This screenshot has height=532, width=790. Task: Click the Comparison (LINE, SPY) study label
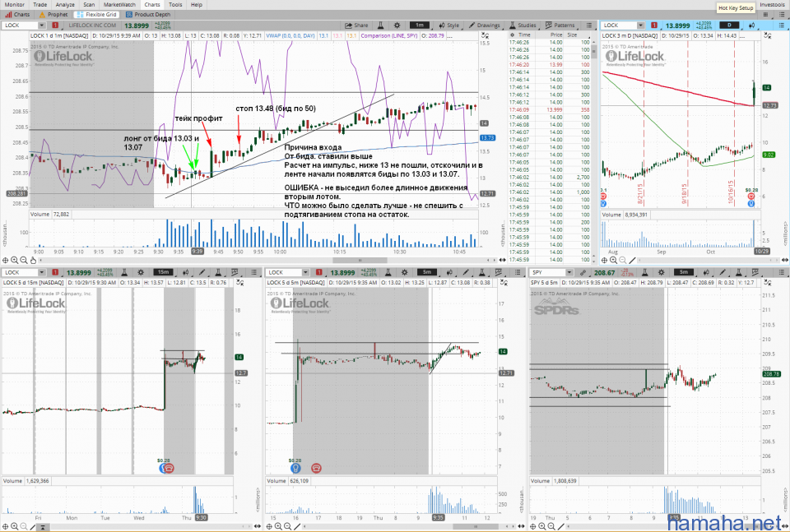point(389,35)
